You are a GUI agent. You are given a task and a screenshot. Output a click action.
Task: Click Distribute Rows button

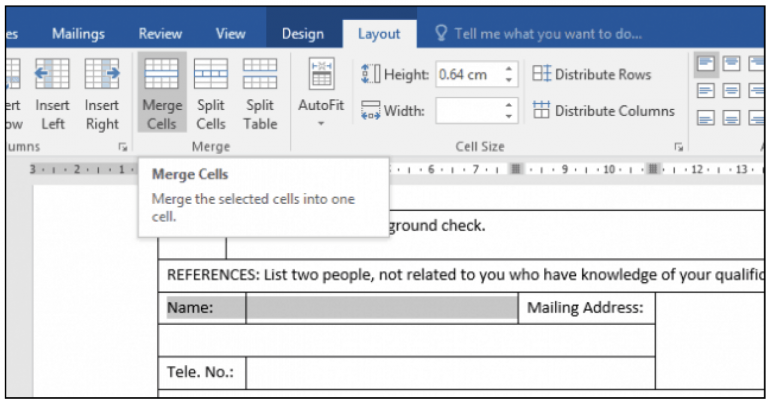pyautogui.click(x=592, y=74)
